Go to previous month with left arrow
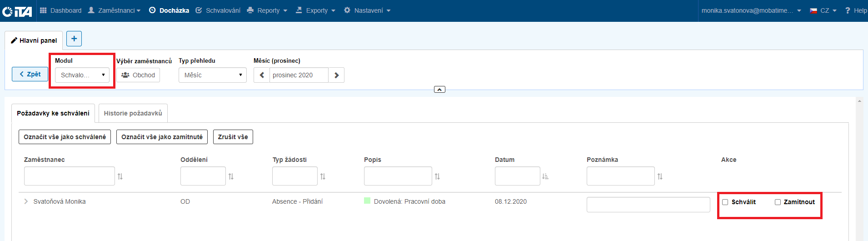Screen dimensions: 868x241 (x=262, y=75)
